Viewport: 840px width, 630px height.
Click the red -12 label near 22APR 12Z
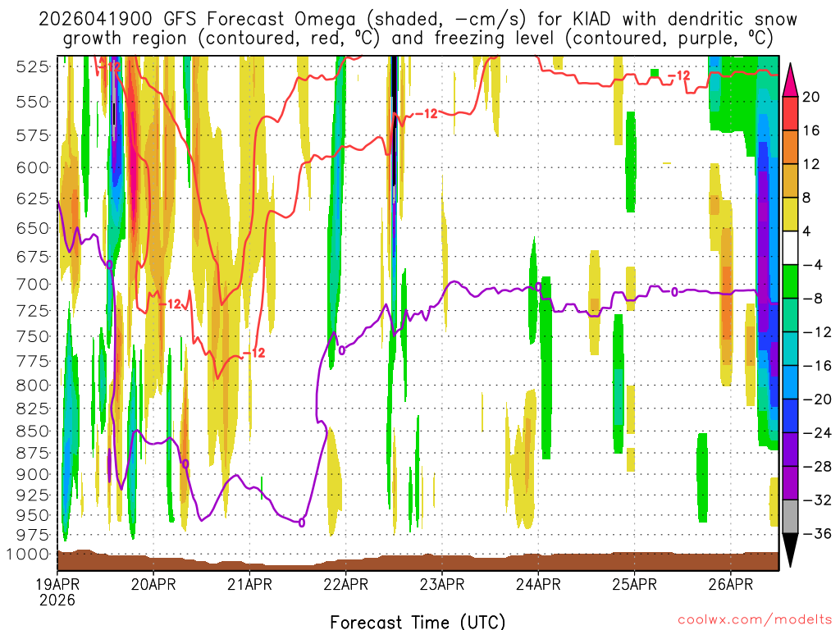[x=427, y=113]
